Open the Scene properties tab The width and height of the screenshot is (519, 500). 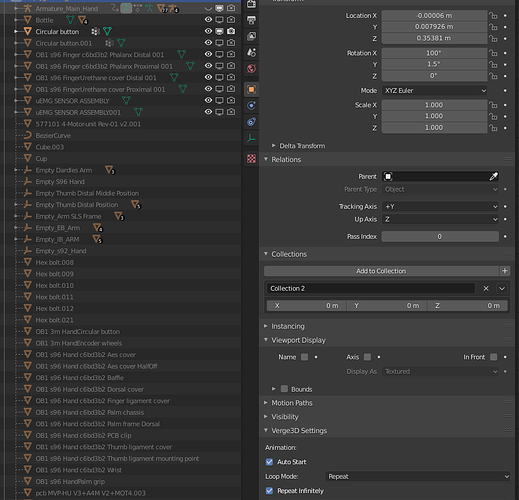[251, 52]
